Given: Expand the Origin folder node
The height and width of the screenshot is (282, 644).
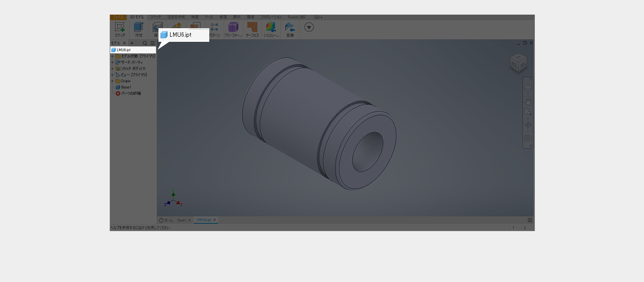Looking at the screenshot, I should point(112,81).
